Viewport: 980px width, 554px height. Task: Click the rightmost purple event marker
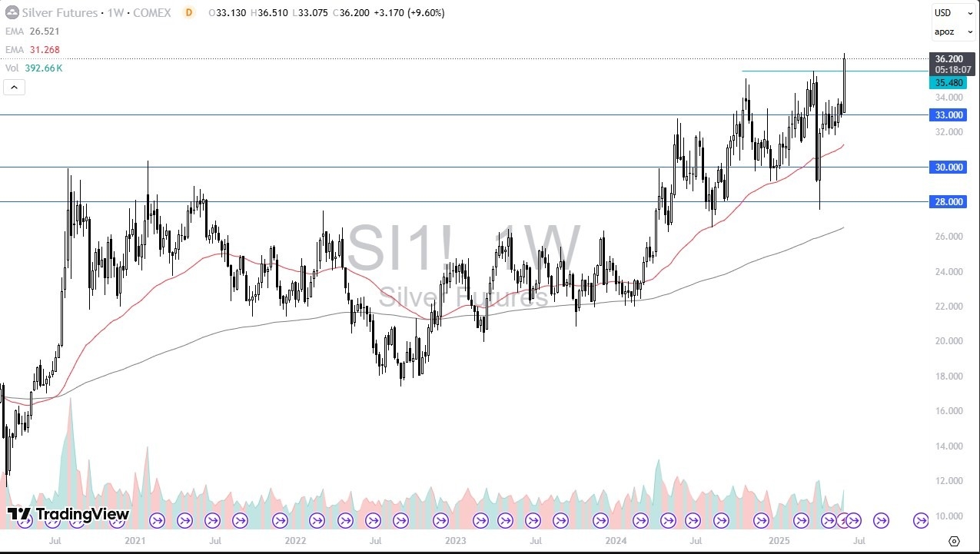pyautogui.click(x=921, y=521)
